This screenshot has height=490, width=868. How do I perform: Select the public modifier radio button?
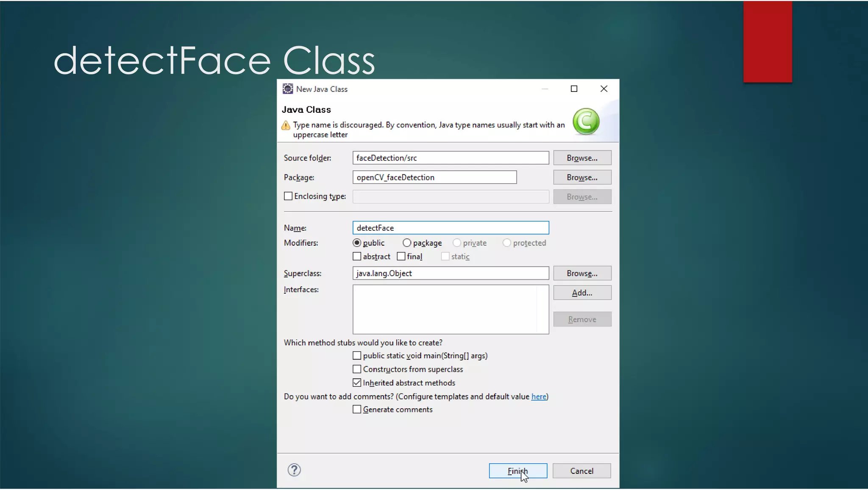(x=357, y=243)
